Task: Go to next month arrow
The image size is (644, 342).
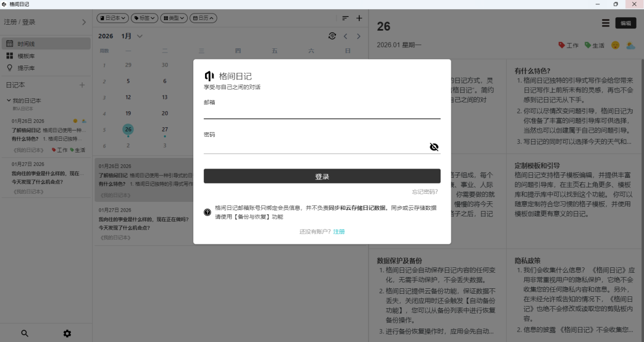Action: 359,36
